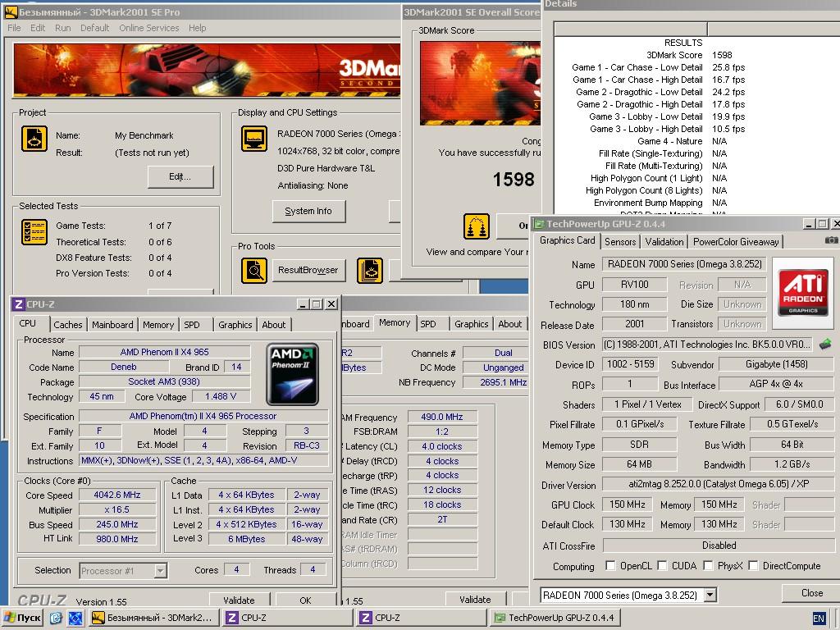
Task: Click the 3DMark Score 1598 in the Details list
Action: 722,55
